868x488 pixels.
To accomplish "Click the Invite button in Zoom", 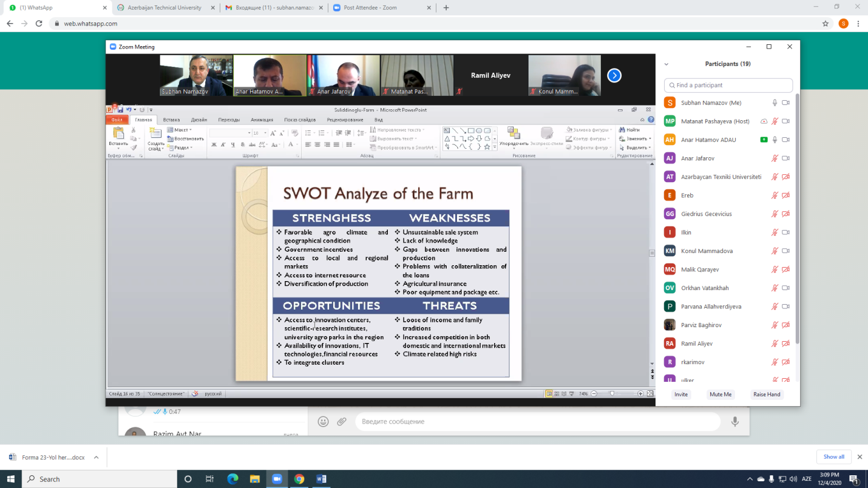I will pyautogui.click(x=681, y=395).
